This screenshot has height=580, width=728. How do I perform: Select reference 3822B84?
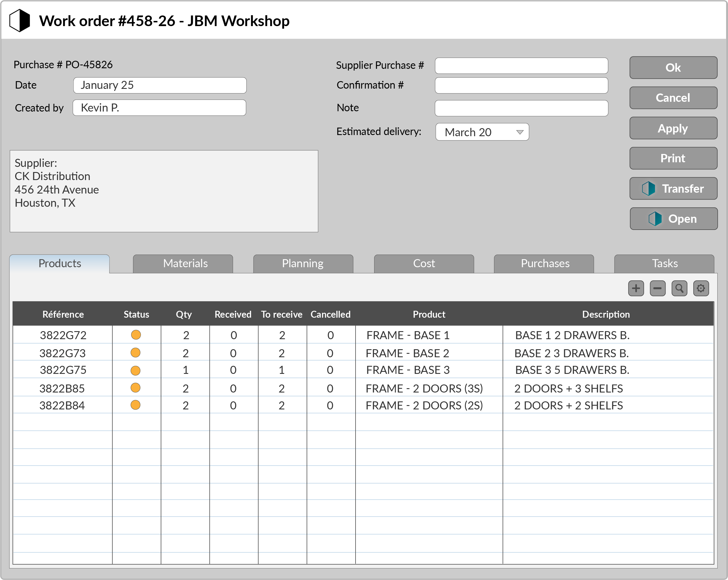click(62, 406)
